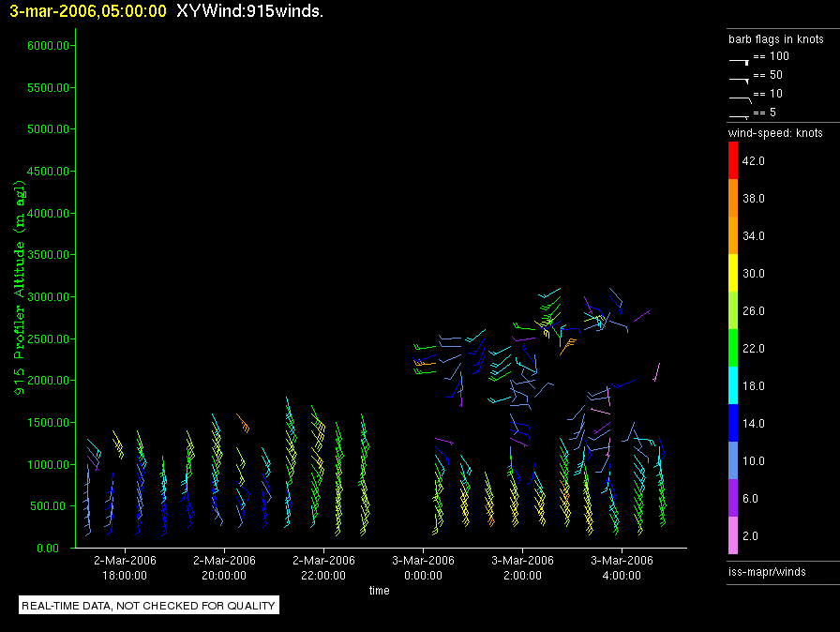Select the green 22.0 knots color swatch
Screen dimensions: 840x632
[732, 348]
